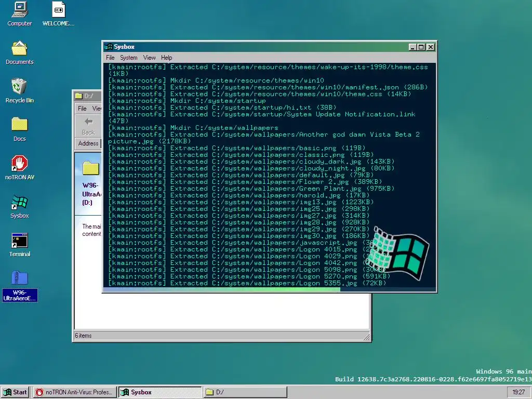Click the D:/ window title folder icon

click(x=79, y=96)
